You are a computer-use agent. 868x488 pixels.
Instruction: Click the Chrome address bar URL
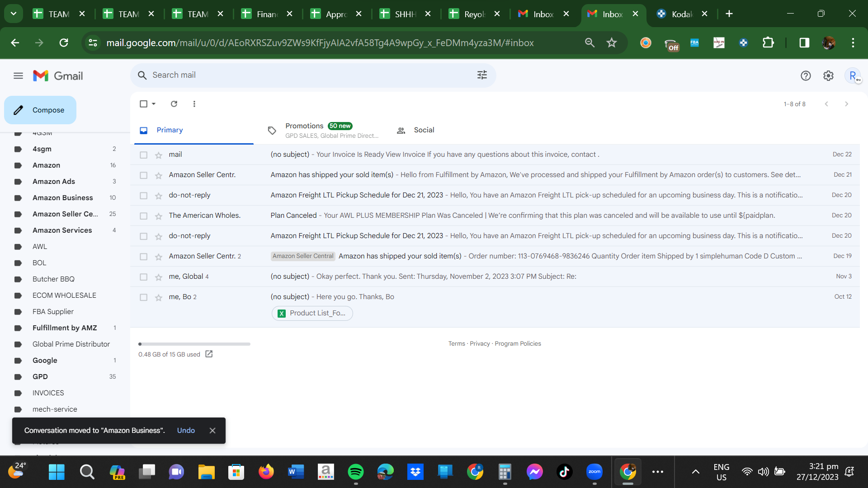coord(320,43)
